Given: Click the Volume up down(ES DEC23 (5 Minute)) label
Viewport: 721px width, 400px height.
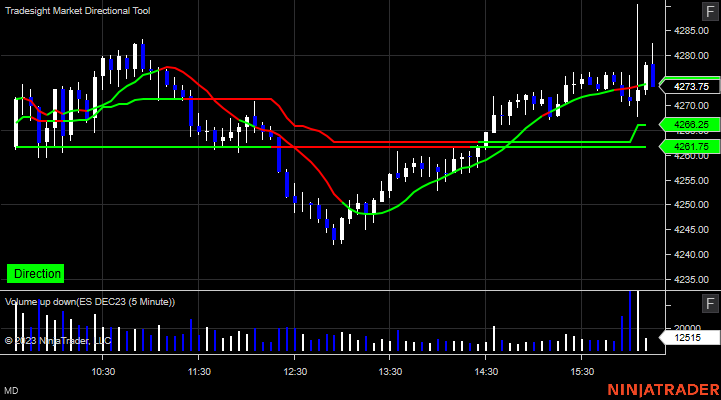Looking at the screenshot, I should coord(90,302).
